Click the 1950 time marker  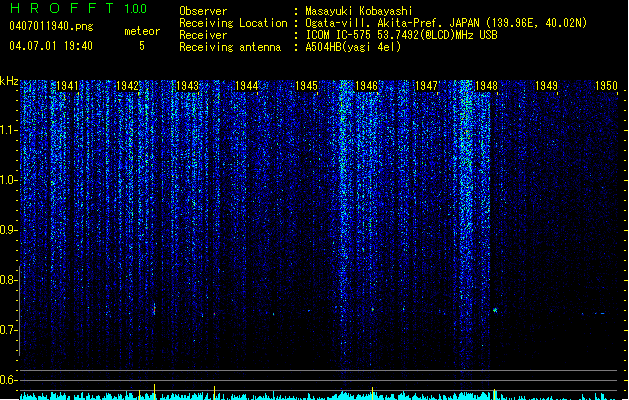point(606,86)
